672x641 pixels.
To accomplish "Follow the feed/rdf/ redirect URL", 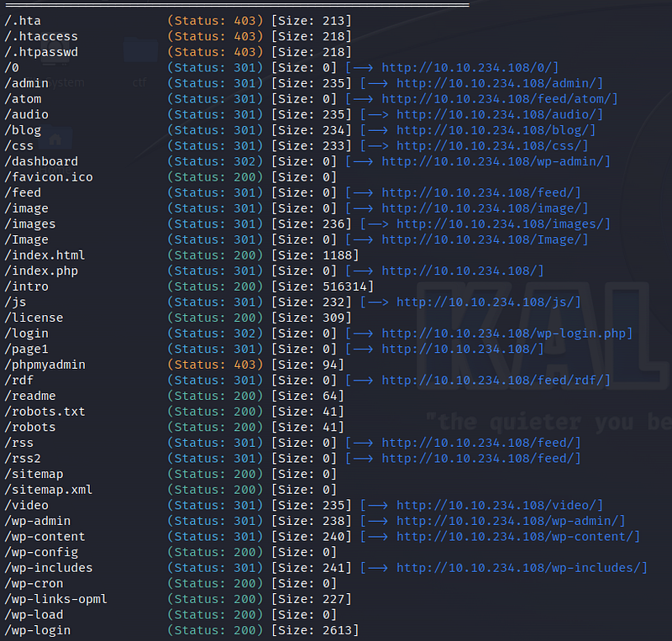I will point(496,381).
